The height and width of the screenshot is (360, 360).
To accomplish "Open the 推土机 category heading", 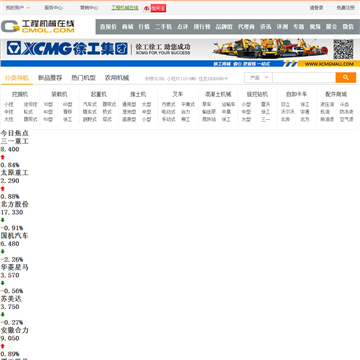I will click(138, 94).
